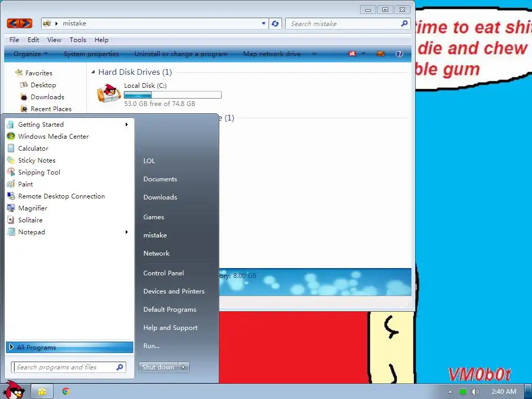The image size is (532, 399).
Task: Open Notepad from Start menu
Action: pyautogui.click(x=69, y=232)
